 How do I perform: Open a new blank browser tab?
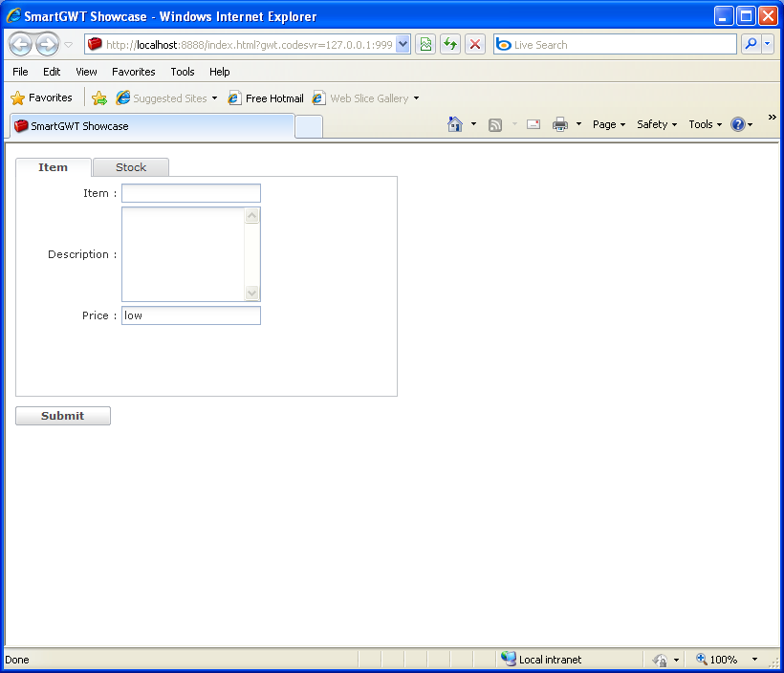click(x=309, y=126)
